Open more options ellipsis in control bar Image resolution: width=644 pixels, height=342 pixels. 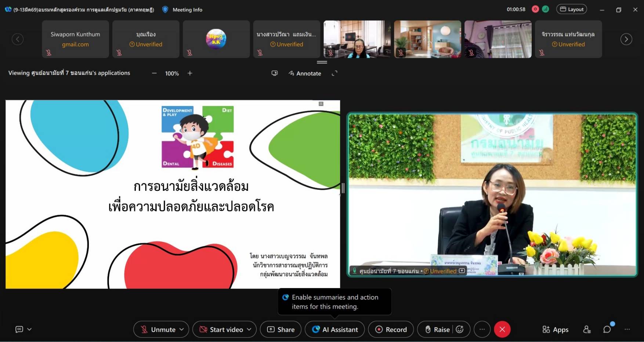point(482,330)
